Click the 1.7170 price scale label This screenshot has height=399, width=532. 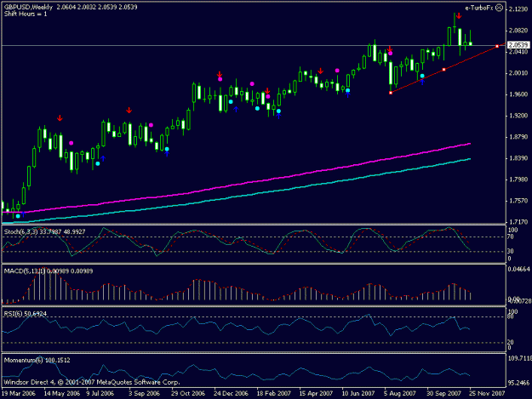tap(518, 222)
